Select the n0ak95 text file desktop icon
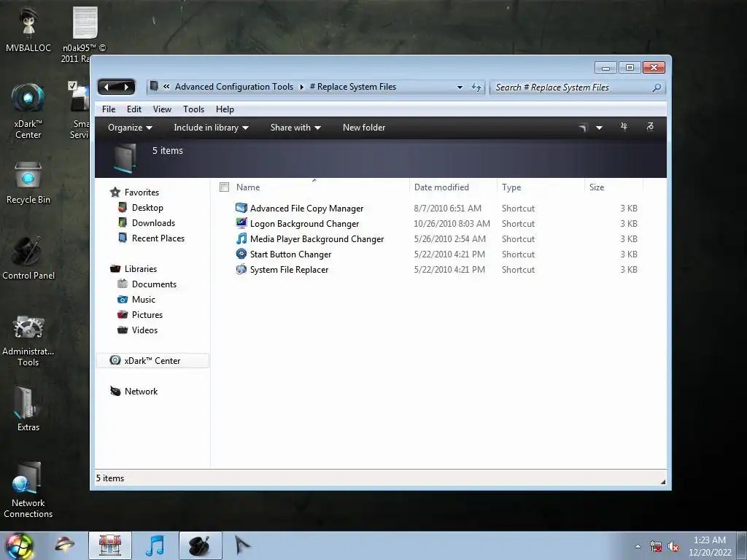The height and width of the screenshot is (560, 747). 85,23
